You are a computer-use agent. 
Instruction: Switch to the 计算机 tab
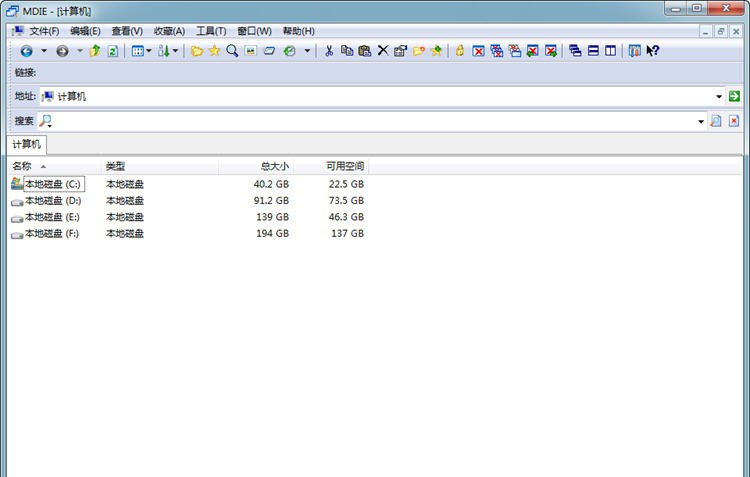click(27, 144)
